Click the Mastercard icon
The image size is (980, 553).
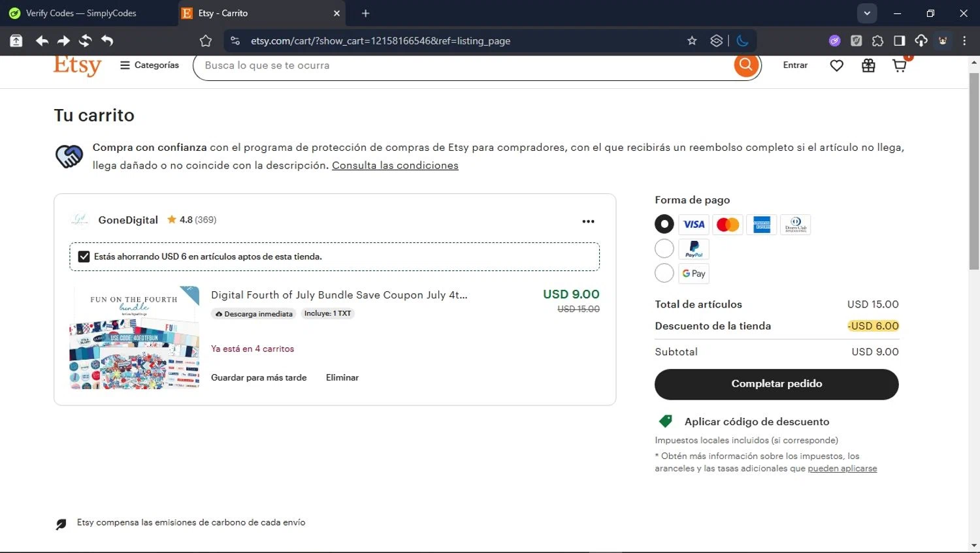pos(728,225)
